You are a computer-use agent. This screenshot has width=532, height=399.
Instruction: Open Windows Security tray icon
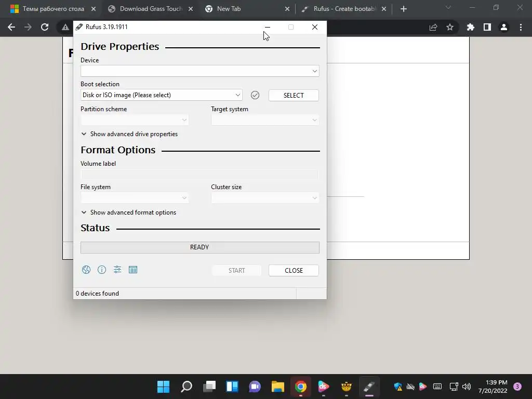point(398,387)
